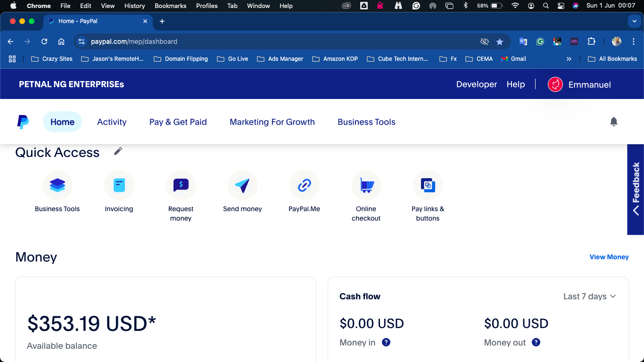Close the Home - PayPal tab
The image size is (644, 362).
145,21
